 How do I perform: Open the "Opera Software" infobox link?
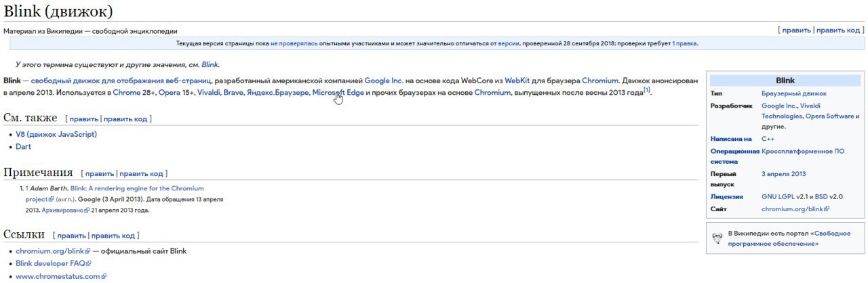click(x=829, y=116)
